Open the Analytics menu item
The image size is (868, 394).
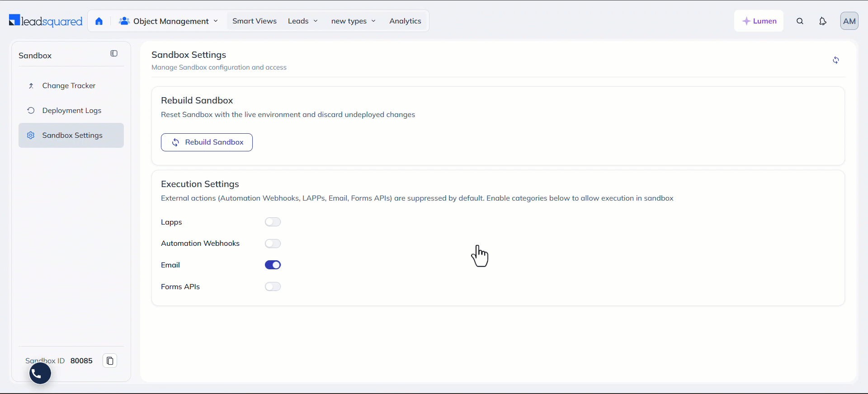click(x=406, y=21)
